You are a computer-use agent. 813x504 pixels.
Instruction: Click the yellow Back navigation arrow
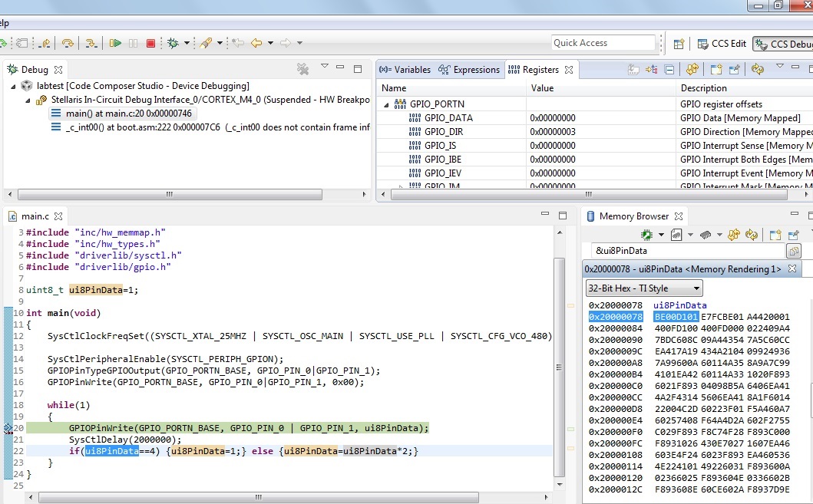(x=256, y=44)
